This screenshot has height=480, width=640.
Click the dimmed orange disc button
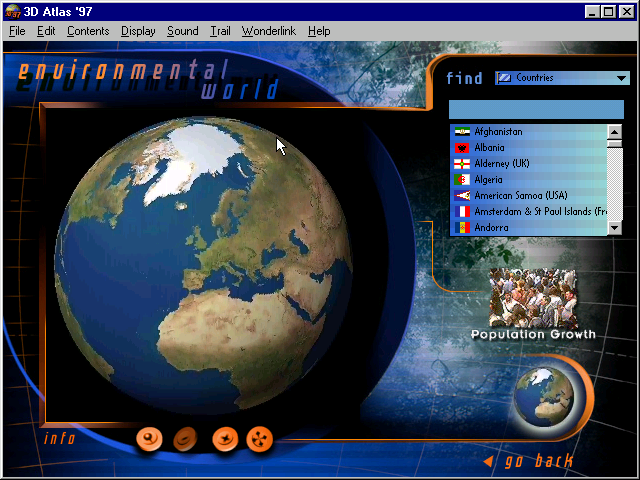point(185,439)
